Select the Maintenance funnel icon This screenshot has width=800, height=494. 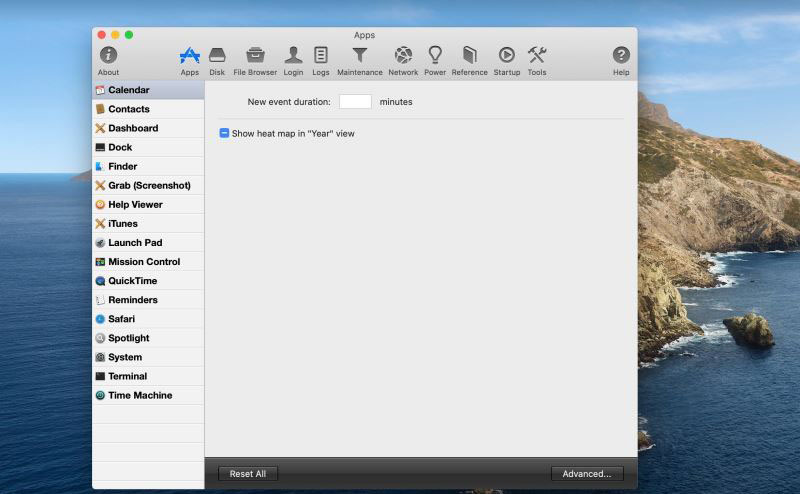[x=359, y=56]
